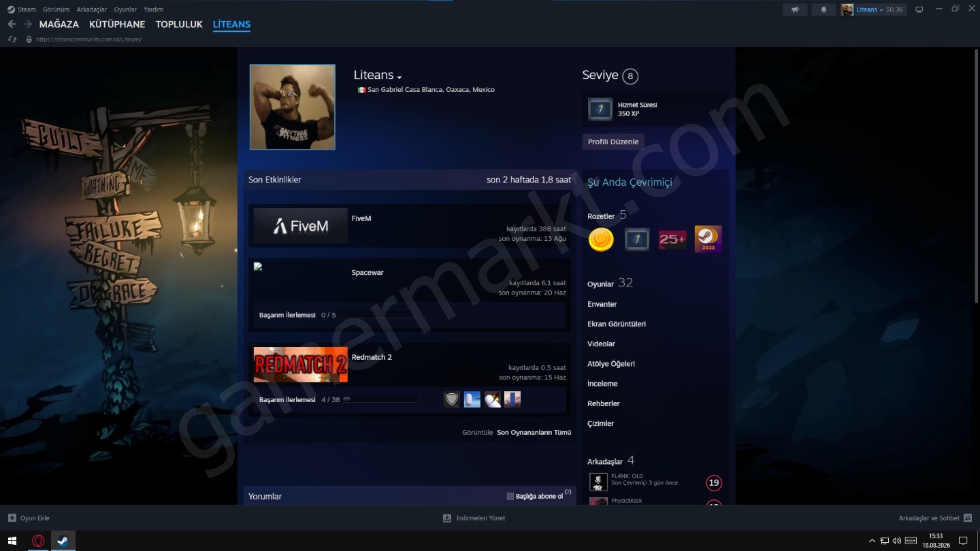Open the volume control in system tray
This screenshot has height=551, width=980.
(897, 541)
